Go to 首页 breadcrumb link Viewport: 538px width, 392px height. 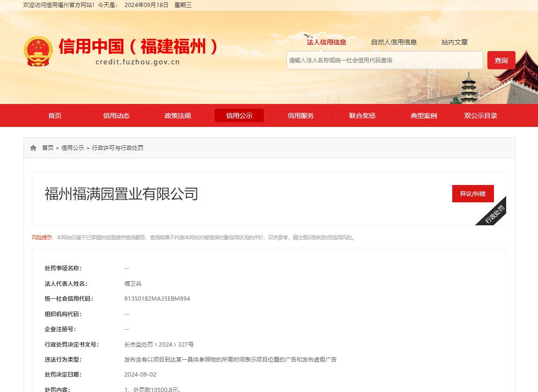(48, 148)
